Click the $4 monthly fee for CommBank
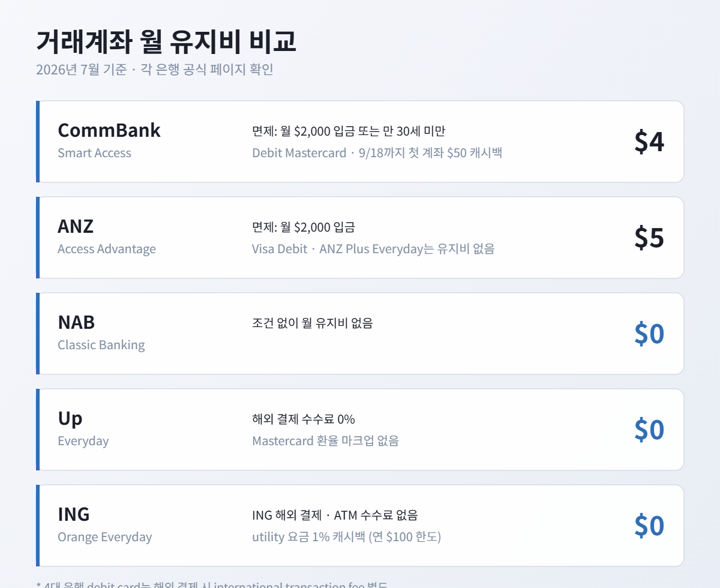The width and height of the screenshot is (720, 588). [649, 142]
